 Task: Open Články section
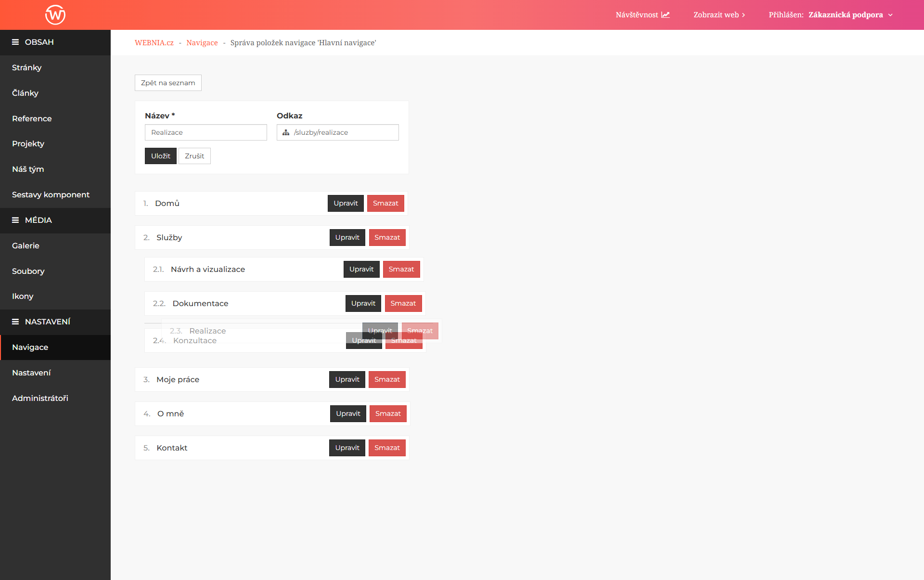click(55, 93)
